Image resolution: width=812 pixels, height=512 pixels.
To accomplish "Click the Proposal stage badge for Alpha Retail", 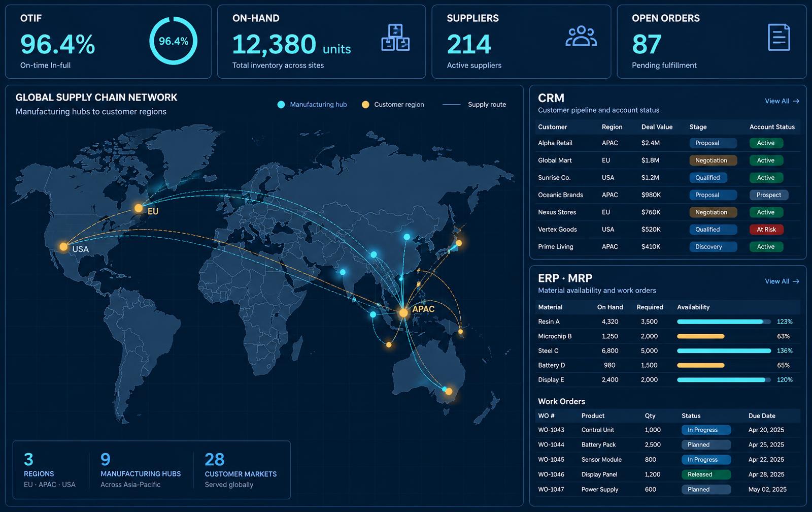I will click(713, 143).
